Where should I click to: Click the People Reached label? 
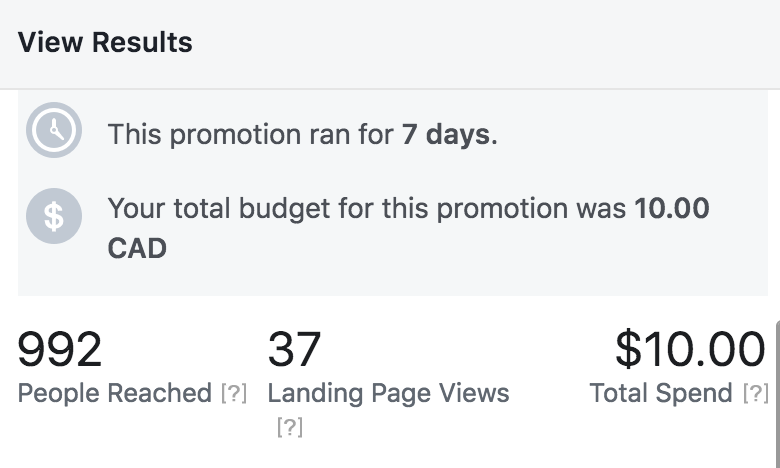pyautogui.click(x=115, y=393)
